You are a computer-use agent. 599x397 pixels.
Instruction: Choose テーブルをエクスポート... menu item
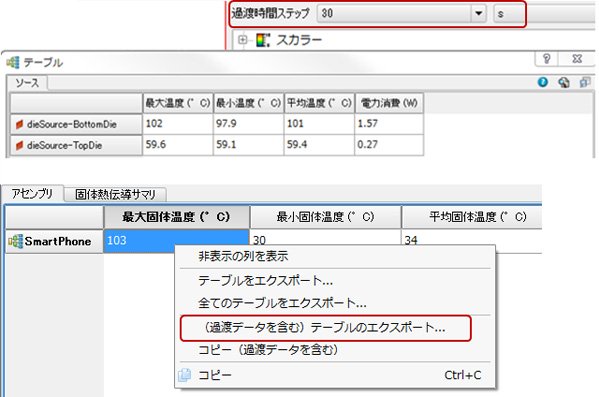[x=335, y=281]
